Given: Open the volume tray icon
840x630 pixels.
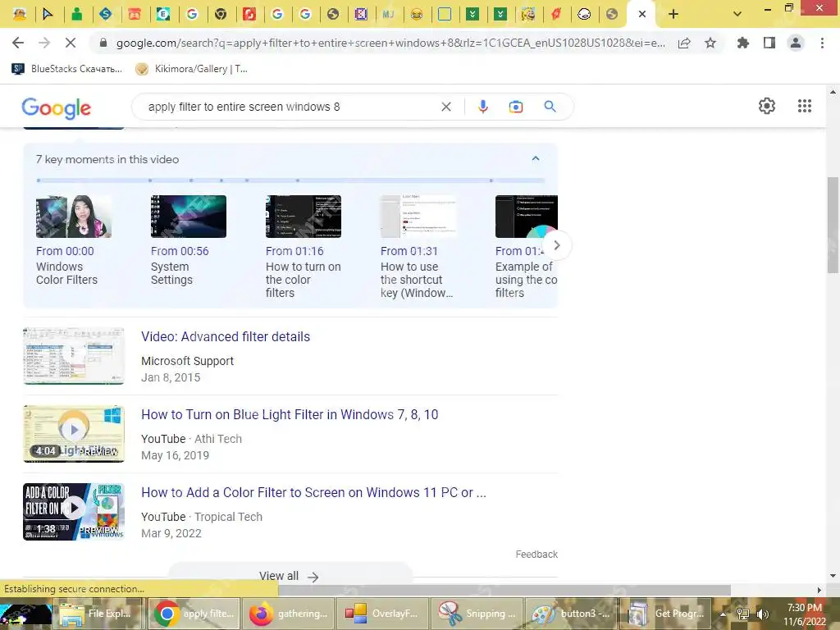Looking at the screenshot, I should click(x=762, y=614).
